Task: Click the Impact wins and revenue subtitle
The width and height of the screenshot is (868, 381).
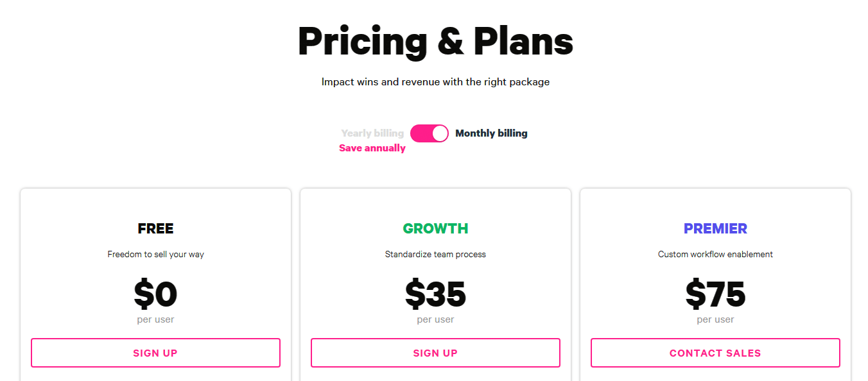Action: click(435, 81)
